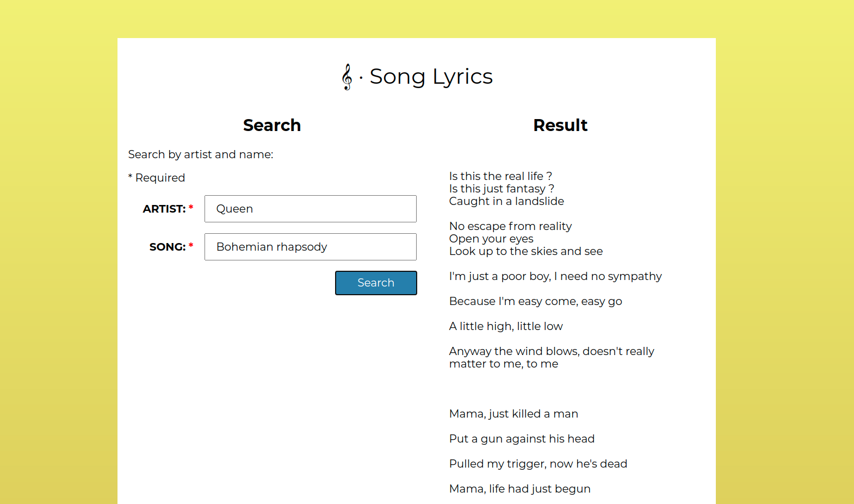Click lyric line "A little high, little low"
This screenshot has width=854, height=504.
pyautogui.click(x=506, y=326)
